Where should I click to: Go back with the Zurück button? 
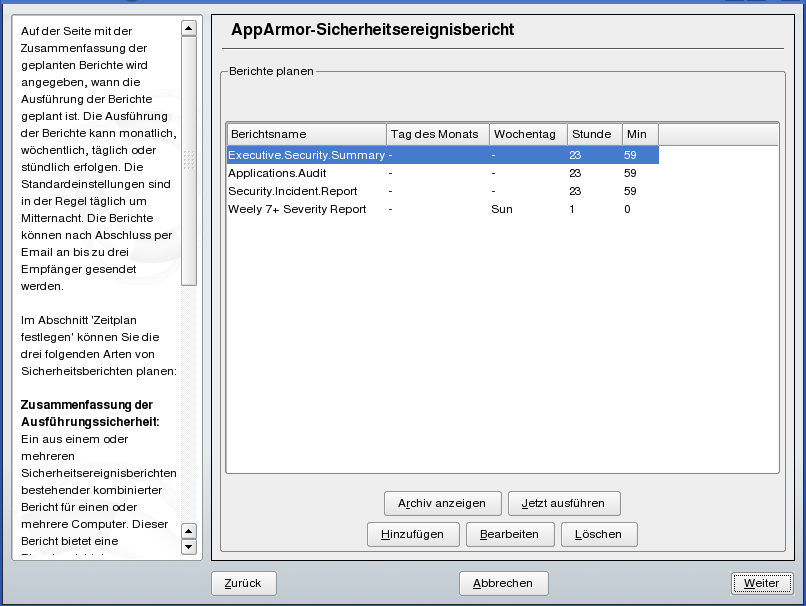pyautogui.click(x=244, y=583)
